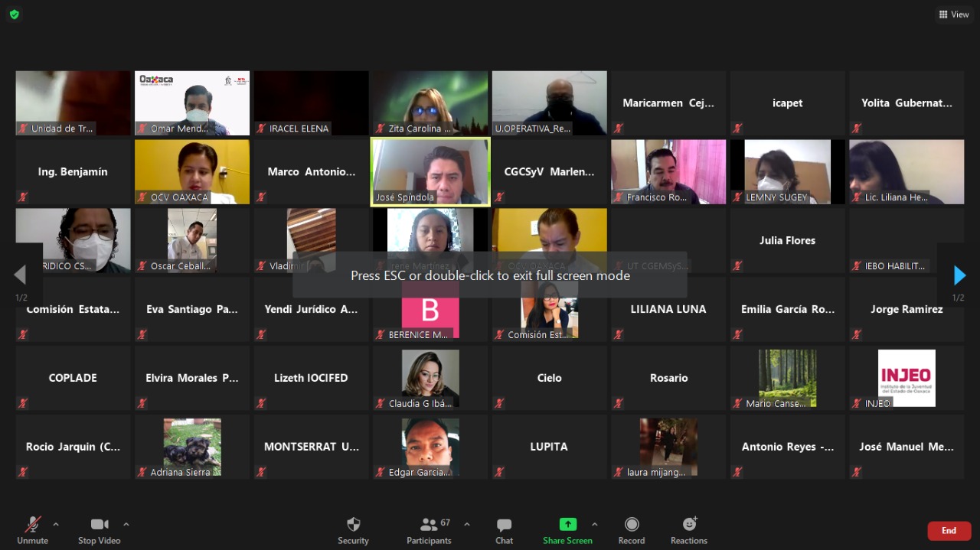Open the Reactions menu
Image resolution: width=980 pixels, height=550 pixels.
pyautogui.click(x=688, y=530)
